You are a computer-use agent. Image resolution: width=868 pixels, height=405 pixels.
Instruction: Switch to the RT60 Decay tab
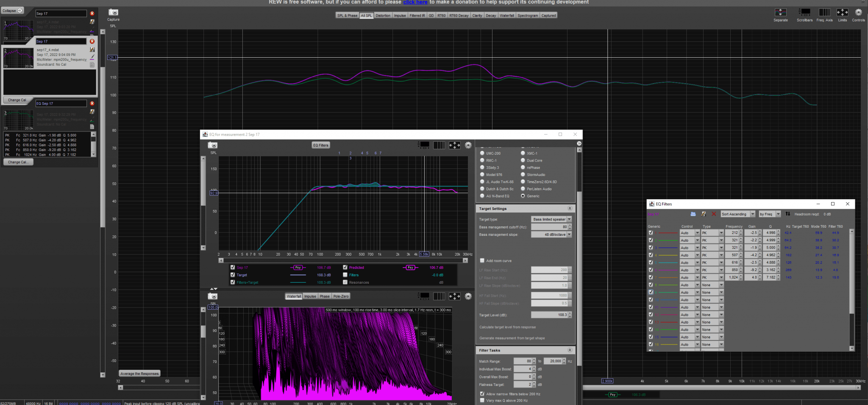point(459,16)
